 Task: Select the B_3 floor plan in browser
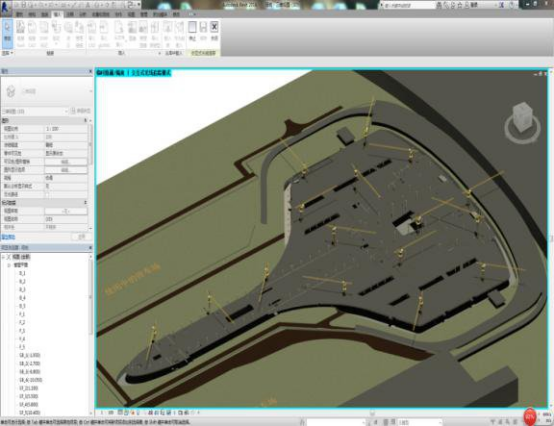(x=22, y=290)
